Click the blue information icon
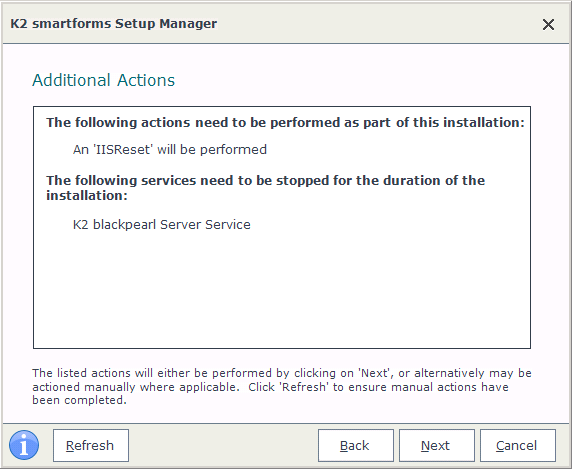572x469 pixels. 24,445
